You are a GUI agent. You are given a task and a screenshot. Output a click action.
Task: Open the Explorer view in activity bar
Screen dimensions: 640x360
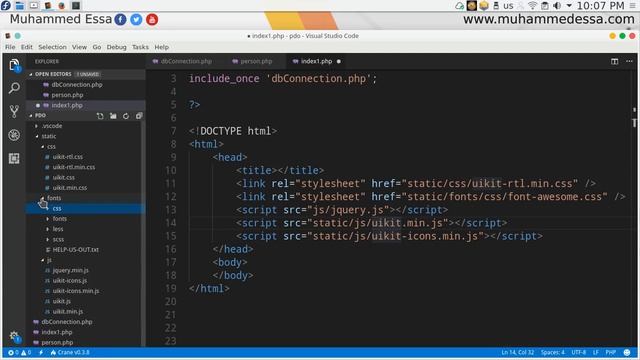click(14, 65)
